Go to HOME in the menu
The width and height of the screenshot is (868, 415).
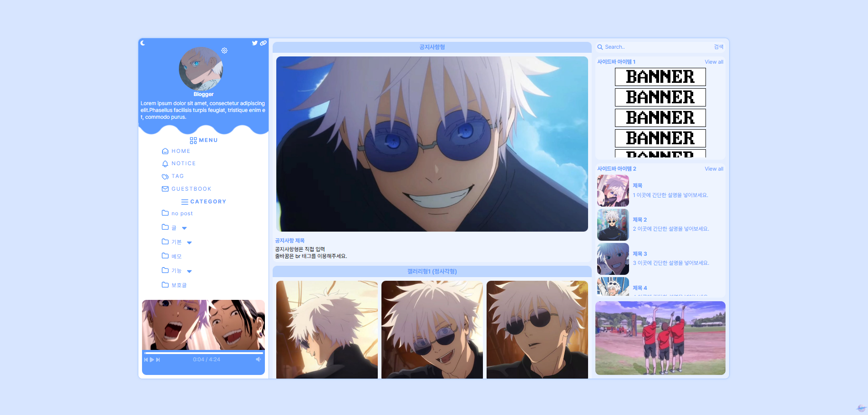(181, 151)
